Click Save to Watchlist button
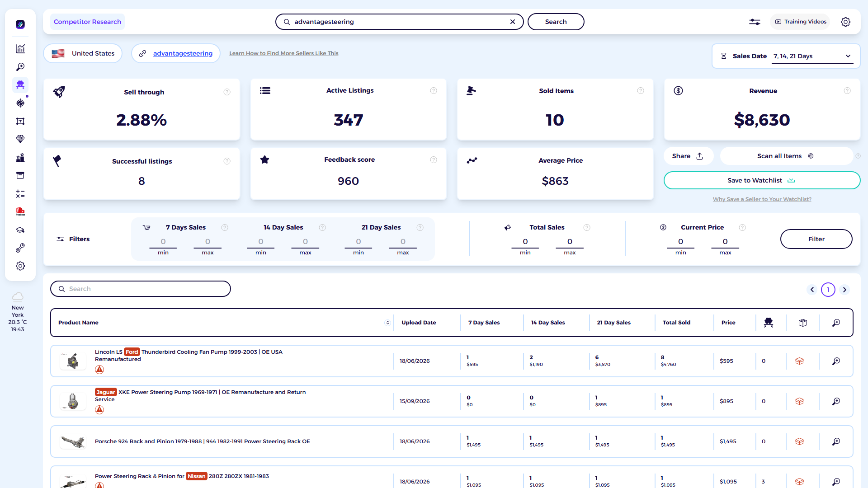 (762, 180)
